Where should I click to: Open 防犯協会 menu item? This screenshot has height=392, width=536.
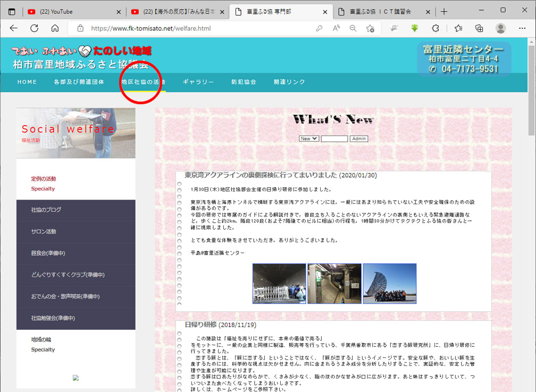[244, 82]
